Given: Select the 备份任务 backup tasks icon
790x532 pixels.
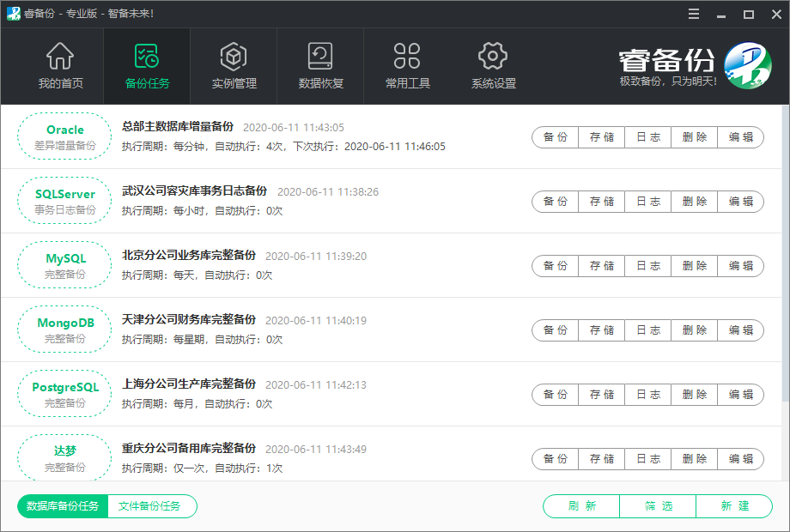Looking at the screenshot, I should coord(147,56).
